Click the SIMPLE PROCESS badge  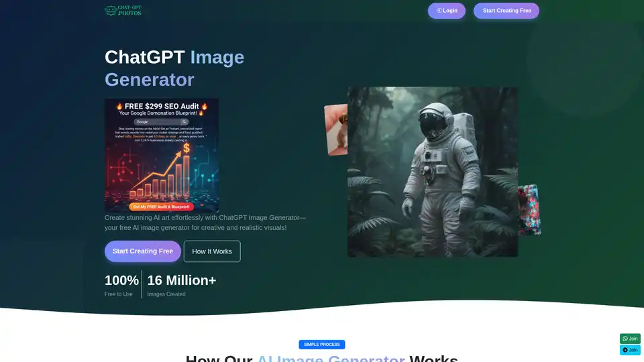tap(322, 345)
